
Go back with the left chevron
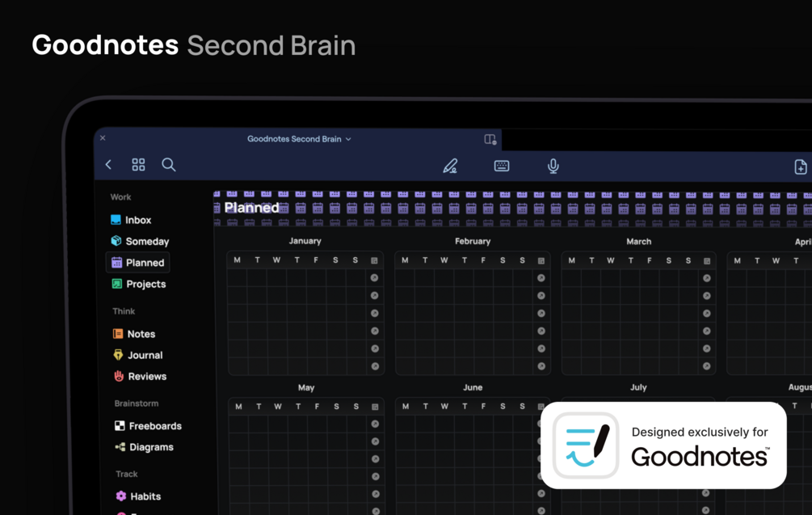pyautogui.click(x=108, y=165)
